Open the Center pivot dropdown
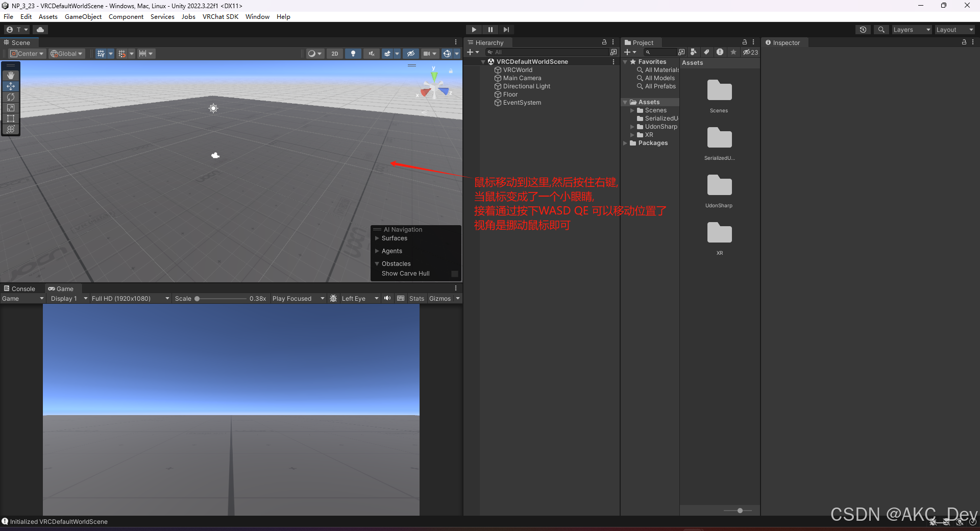This screenshot has width=980, height=531. point(27,54)
